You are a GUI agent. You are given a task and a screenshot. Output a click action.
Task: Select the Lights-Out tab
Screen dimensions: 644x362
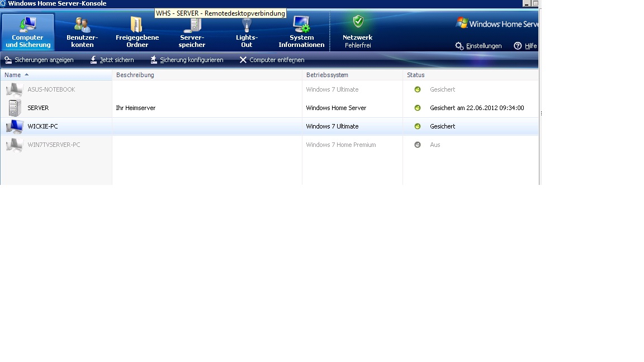pyautogui.click(x=247, y=32)
